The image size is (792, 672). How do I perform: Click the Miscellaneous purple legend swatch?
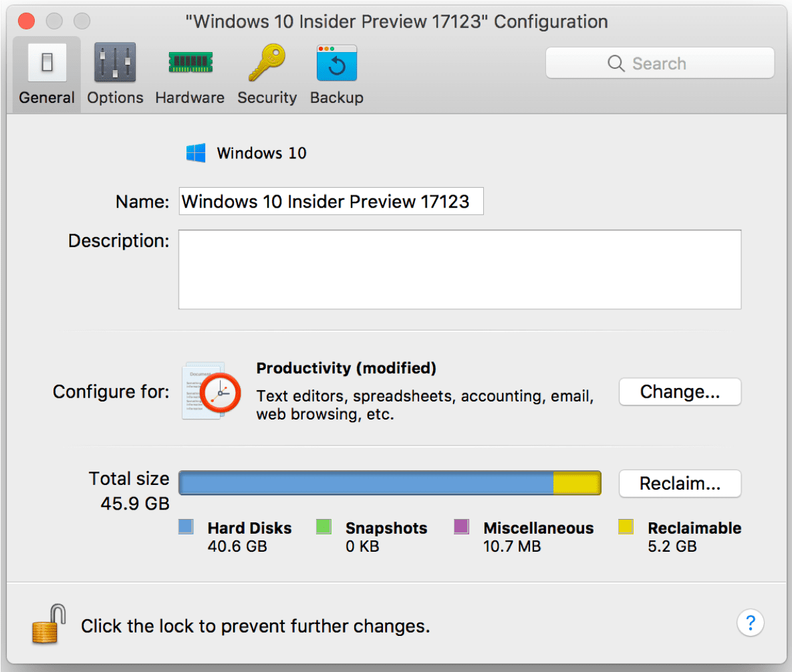click(x=461, y=526)
